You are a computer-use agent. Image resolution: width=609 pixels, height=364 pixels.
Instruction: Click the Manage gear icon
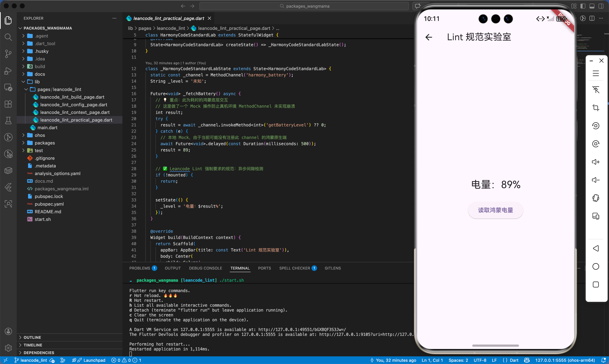8,348
